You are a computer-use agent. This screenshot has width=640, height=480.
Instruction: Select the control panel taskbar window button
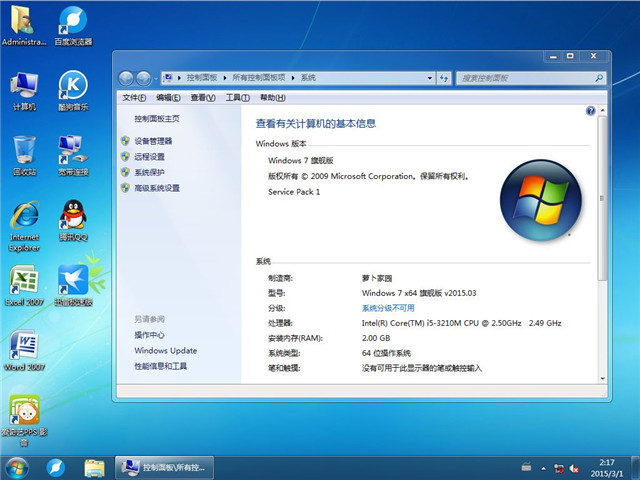[164, 468]
